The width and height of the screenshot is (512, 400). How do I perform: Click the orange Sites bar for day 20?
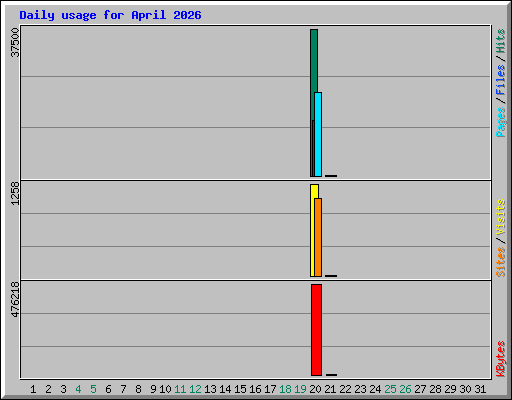click(318, 237)
